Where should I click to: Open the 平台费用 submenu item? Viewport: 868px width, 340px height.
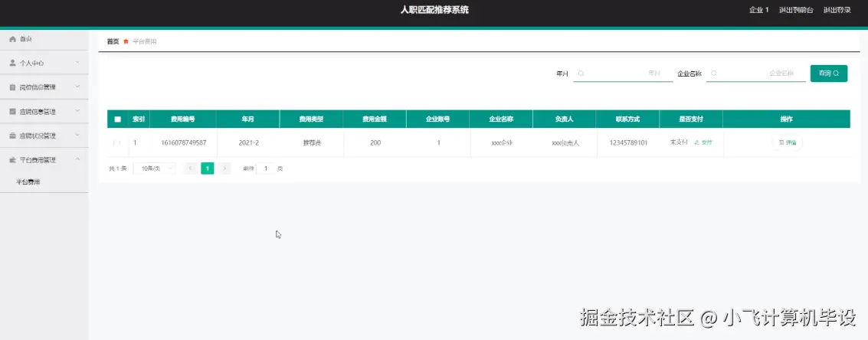(44, 181)
